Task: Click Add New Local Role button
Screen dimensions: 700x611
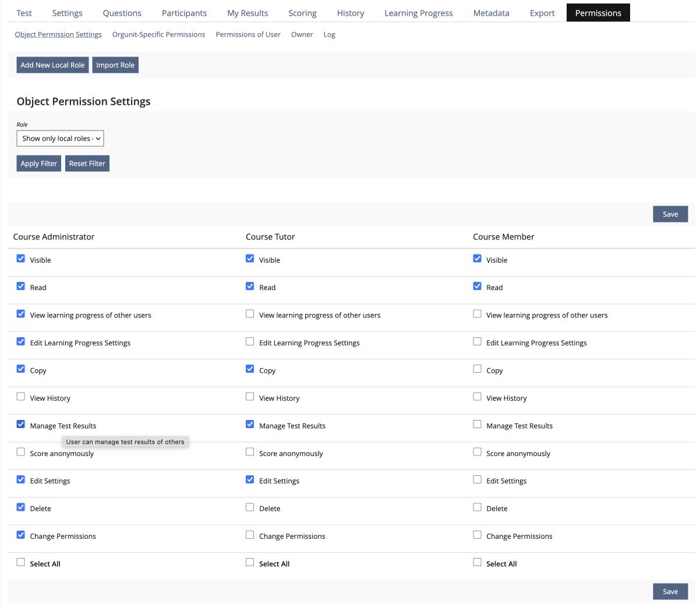Action: point(52,65)
